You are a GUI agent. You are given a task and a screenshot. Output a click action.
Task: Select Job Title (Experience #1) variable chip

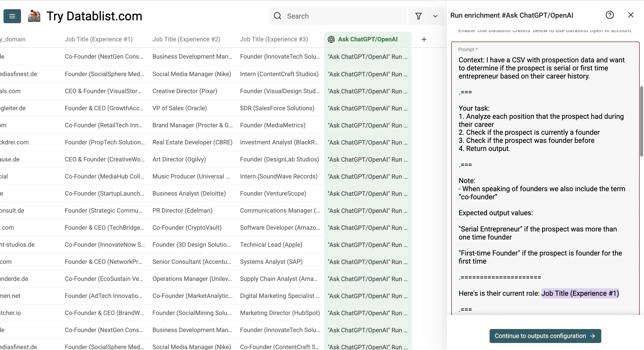point(580,293)
